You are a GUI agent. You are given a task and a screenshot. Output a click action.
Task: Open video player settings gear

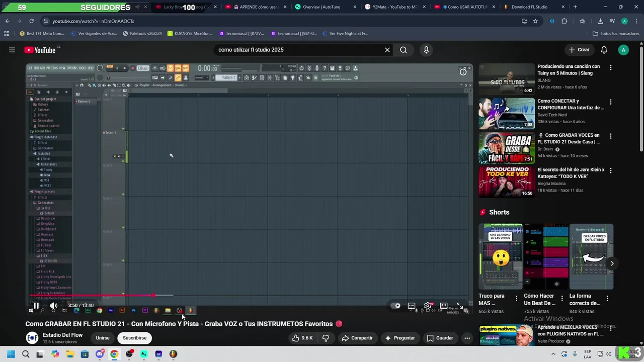428,305
